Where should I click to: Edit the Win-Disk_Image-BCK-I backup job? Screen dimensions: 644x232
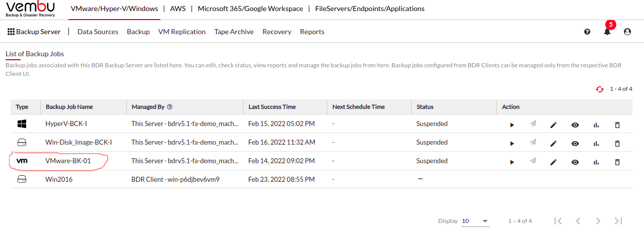[x=554, y=144]
